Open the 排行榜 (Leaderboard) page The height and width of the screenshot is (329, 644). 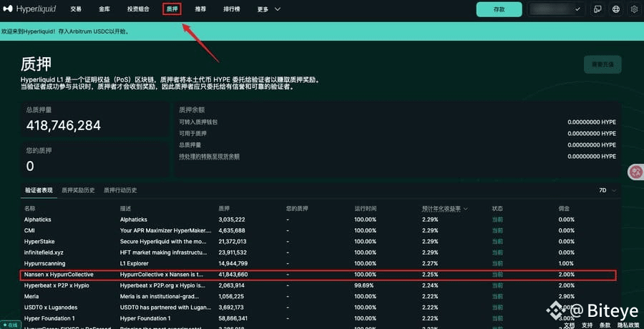click(232, 9)
